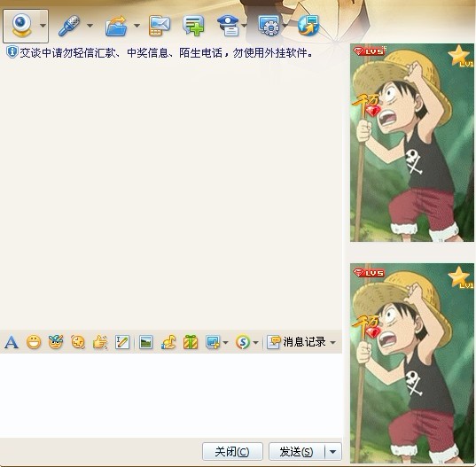
Task: Send a gift using the gift box icon
Action: pos(191,342)
